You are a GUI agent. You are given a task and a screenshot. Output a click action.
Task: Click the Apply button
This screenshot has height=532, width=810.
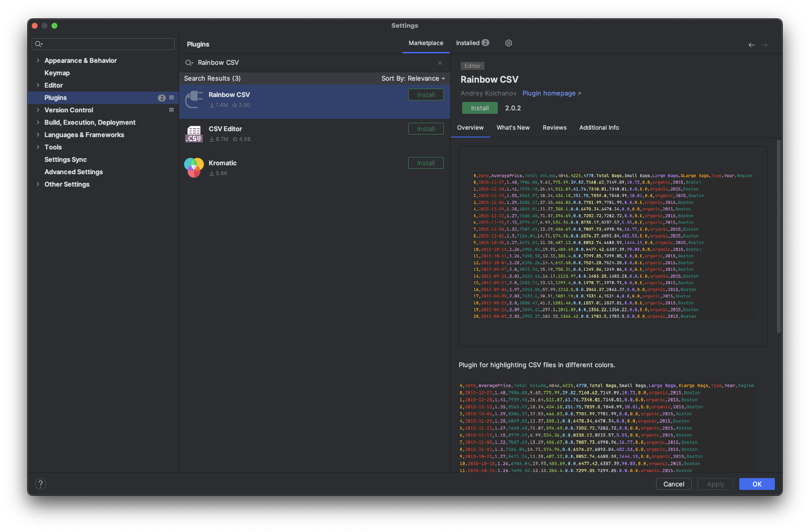[x=715, y=484]
